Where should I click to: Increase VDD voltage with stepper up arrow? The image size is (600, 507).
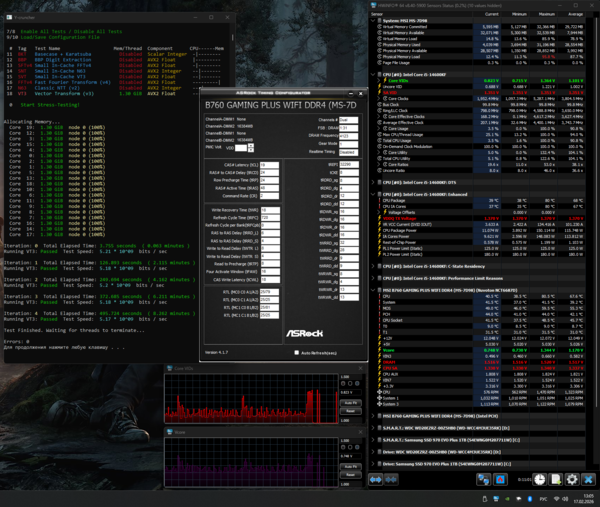point(251,145)
